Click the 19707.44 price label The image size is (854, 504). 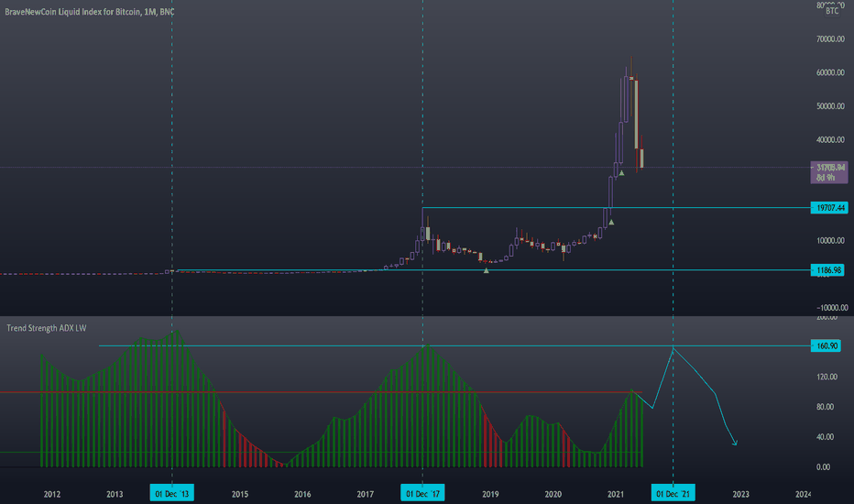coord(829,208)
